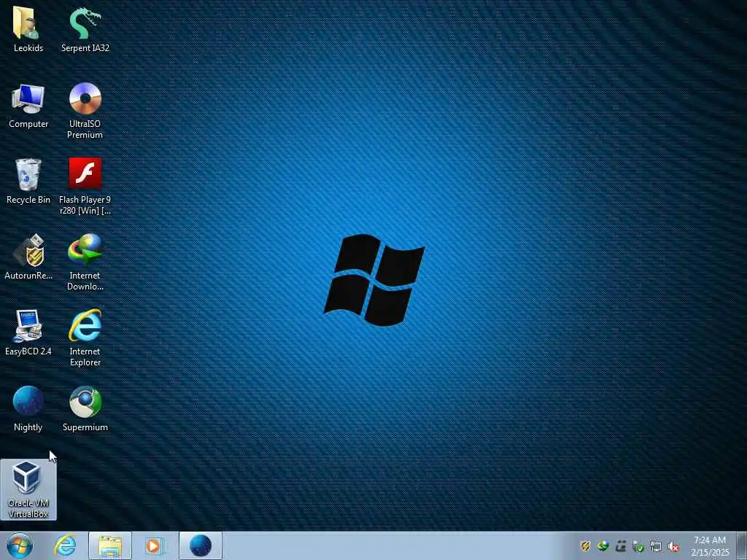Click the Show Desktop strip by the clock
Screen dimensions: 747x560
[x=742, y=546]
